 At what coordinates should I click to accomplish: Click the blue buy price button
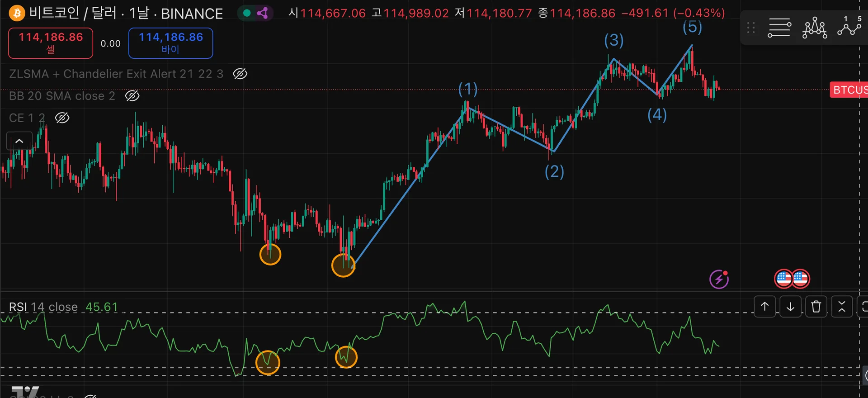coord(170,43)
